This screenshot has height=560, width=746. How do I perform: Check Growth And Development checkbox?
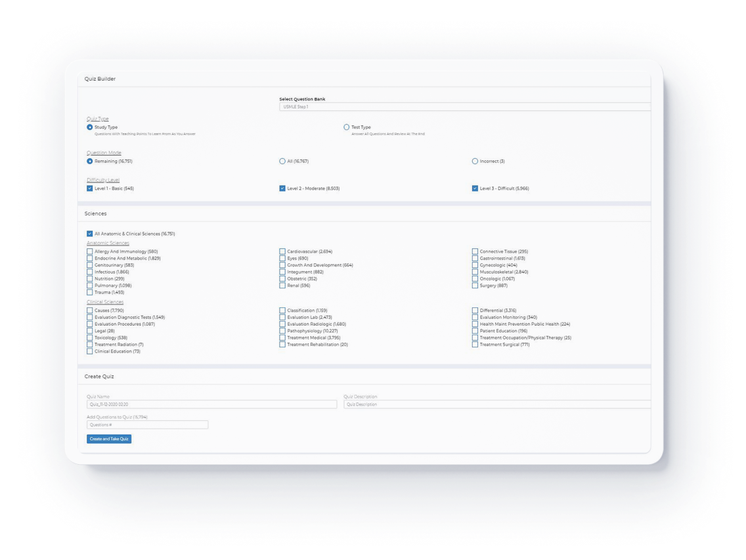282,265
